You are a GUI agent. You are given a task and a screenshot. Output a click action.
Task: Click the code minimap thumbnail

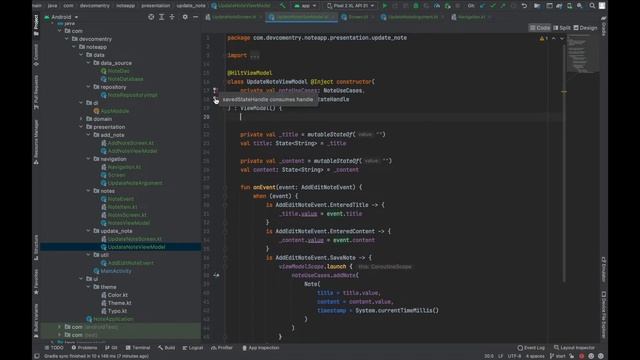coord(582,53)
